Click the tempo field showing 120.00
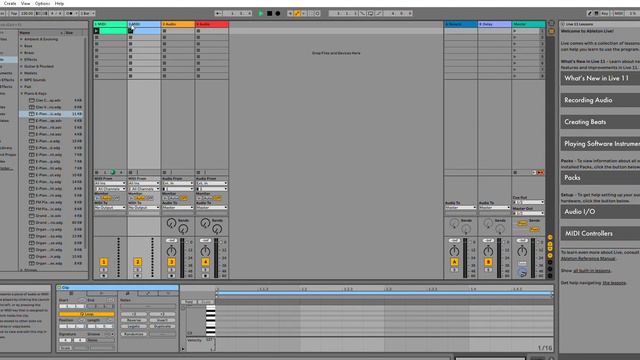Screen dimensions: 640x360 point(27,13)
